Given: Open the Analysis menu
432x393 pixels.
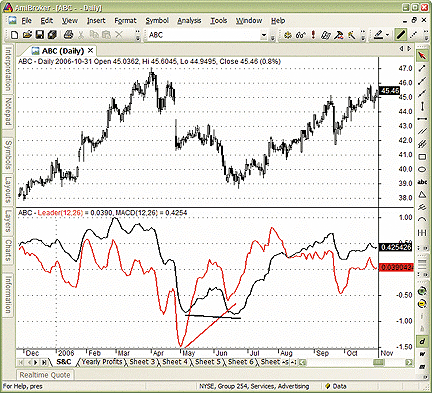Looking at the screenshot, I should coord(189,21).
